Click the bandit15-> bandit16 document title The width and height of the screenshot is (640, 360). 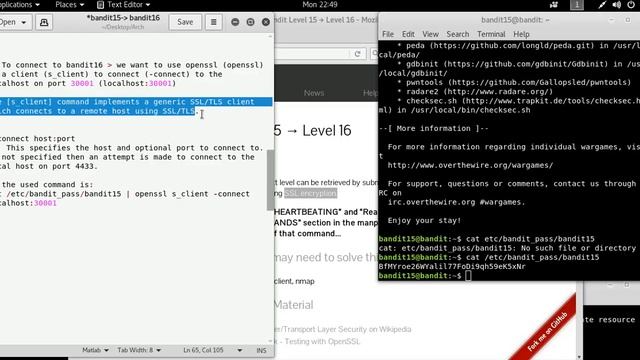(x=123, y=18)
